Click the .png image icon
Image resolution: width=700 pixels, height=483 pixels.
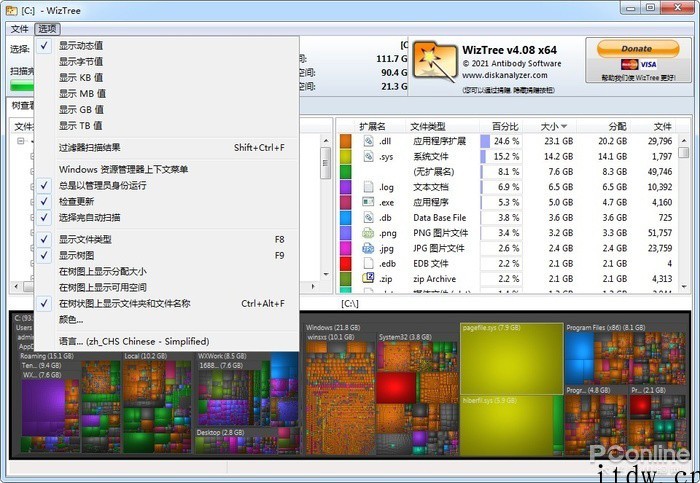coord(368,233)
